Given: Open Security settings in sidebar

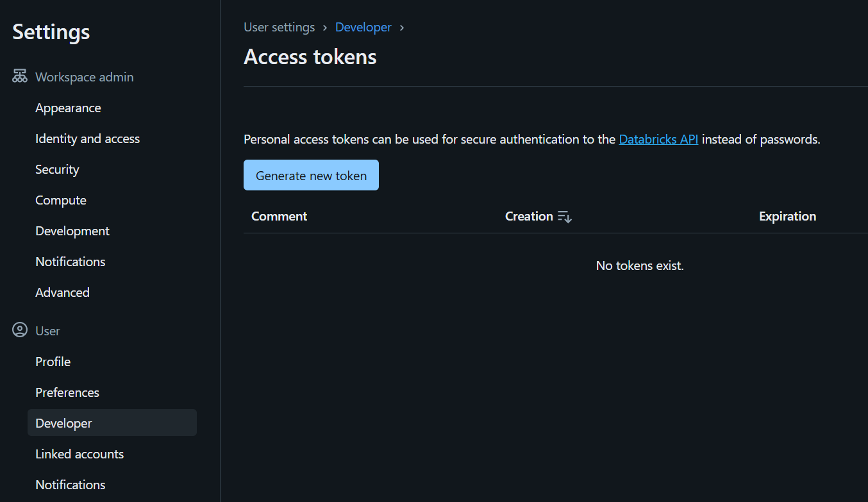Looking at the screenshot, I should tap(57, 169).
